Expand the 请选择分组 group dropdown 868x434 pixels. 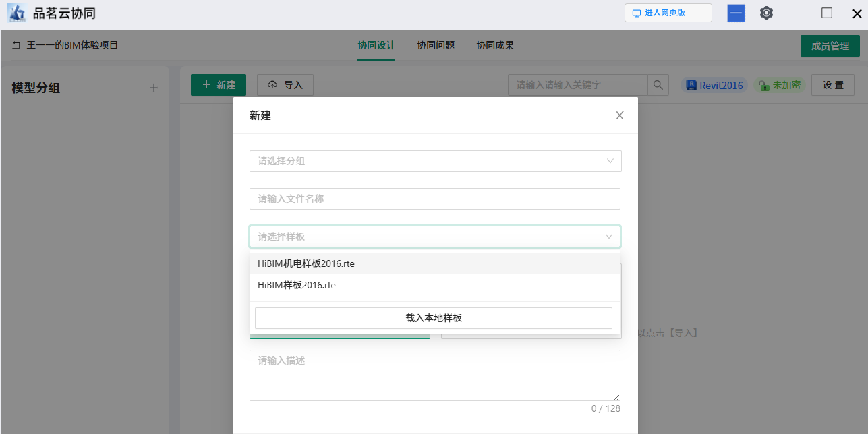click(435, 161)
